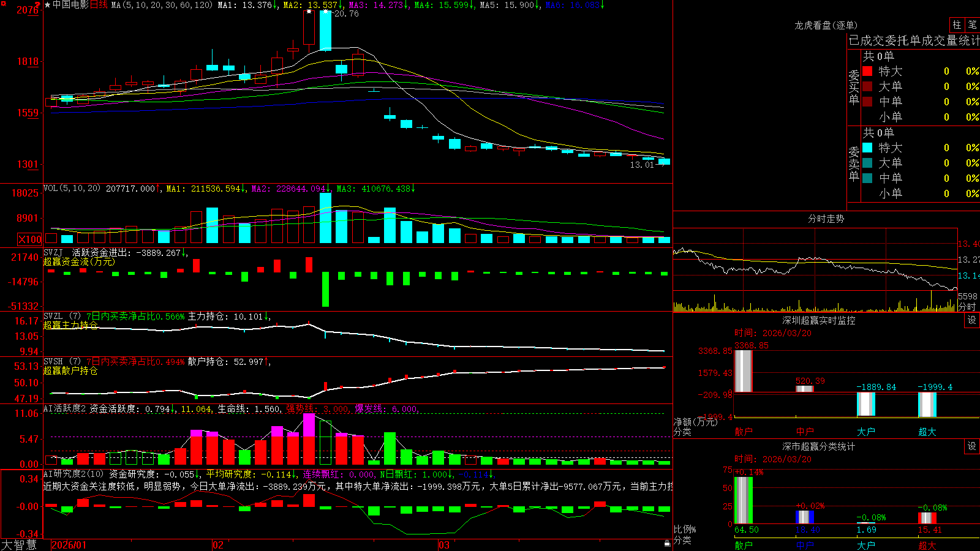Screen dimensions: 980x551
Task: Click the 分时走势 panel title
Action: 826,219
